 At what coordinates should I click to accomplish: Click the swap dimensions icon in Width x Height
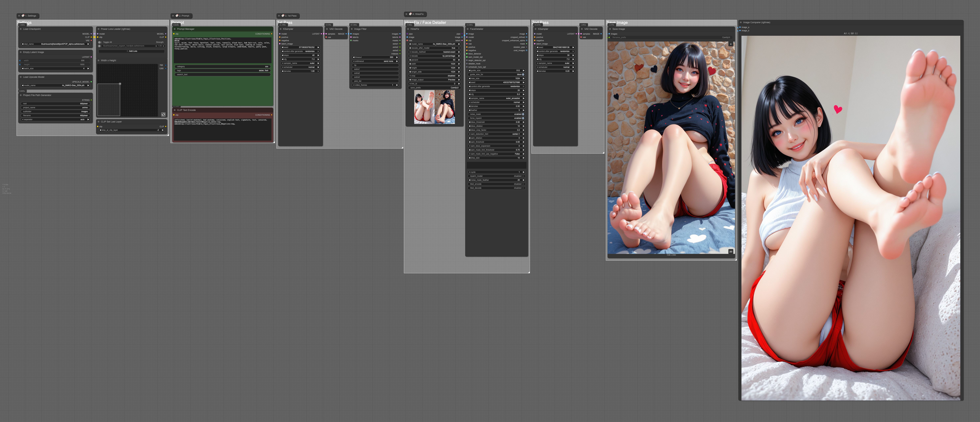point(163,114)
